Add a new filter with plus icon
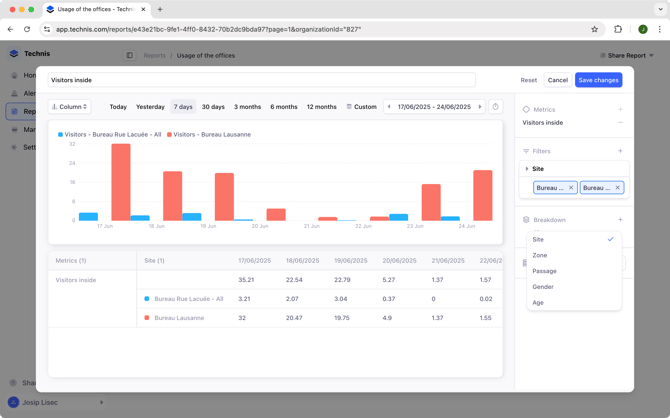 tap(620, 151)
